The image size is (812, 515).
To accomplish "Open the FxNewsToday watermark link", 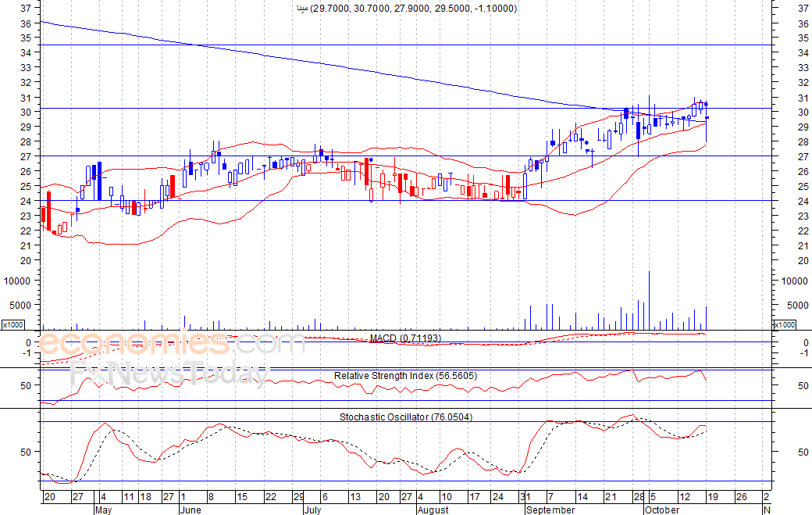I will tap(168, 374).
